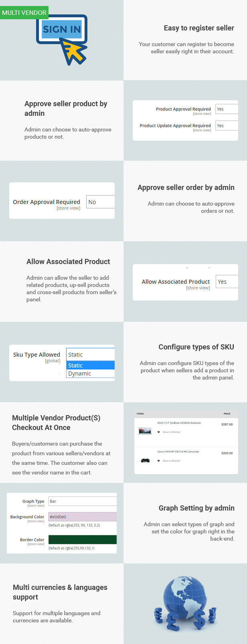This screenshot has height=644, width=247.
Task: Choose the highlighted Static option
Action: [x=90, y=365]
